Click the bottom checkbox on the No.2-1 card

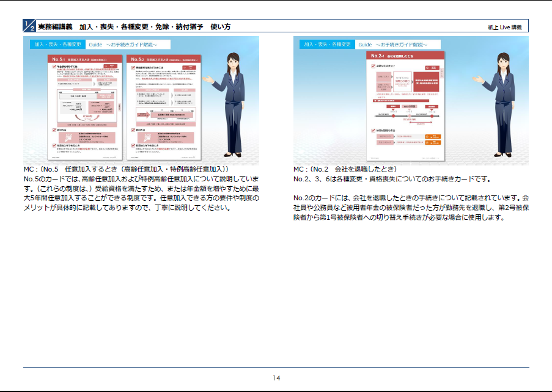pos(372,129)
